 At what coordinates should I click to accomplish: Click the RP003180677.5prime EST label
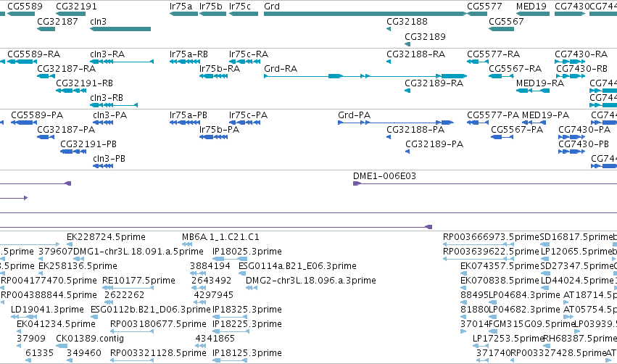point(158,323)
